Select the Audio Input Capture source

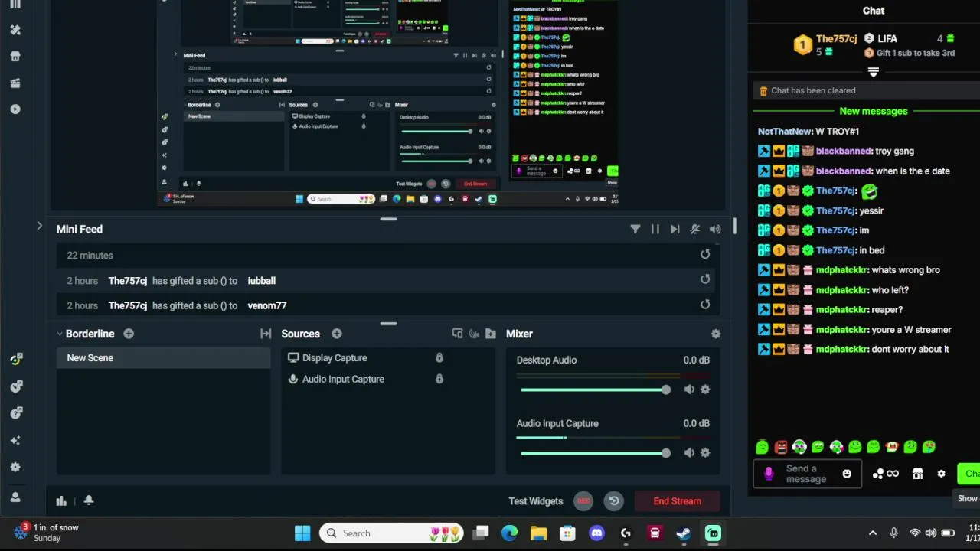[x=343, y=380]
